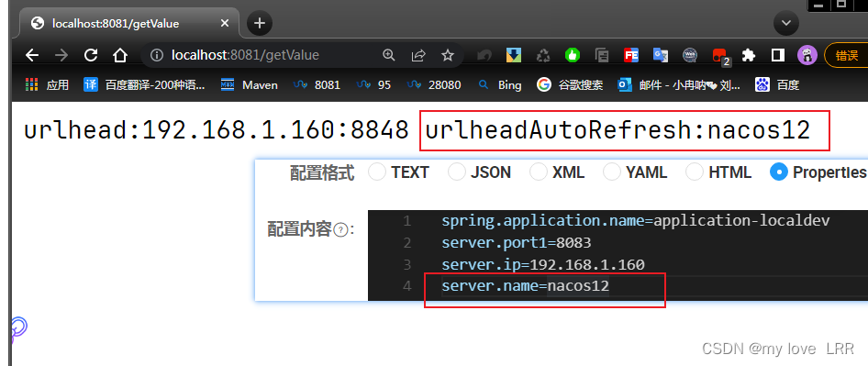Viewport: 868px width, 366px height.
Task: Open the profile avatar menu
Action: click(807, 55)
